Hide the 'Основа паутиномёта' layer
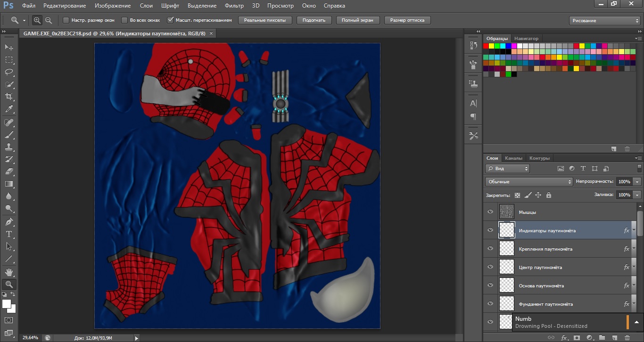This screenshot has height=342, width=644. pyautogui.click(x=490, y=285)
